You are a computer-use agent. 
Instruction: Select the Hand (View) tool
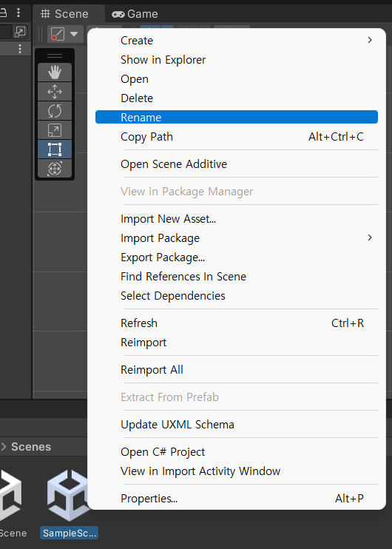click(x=55, y=73)
